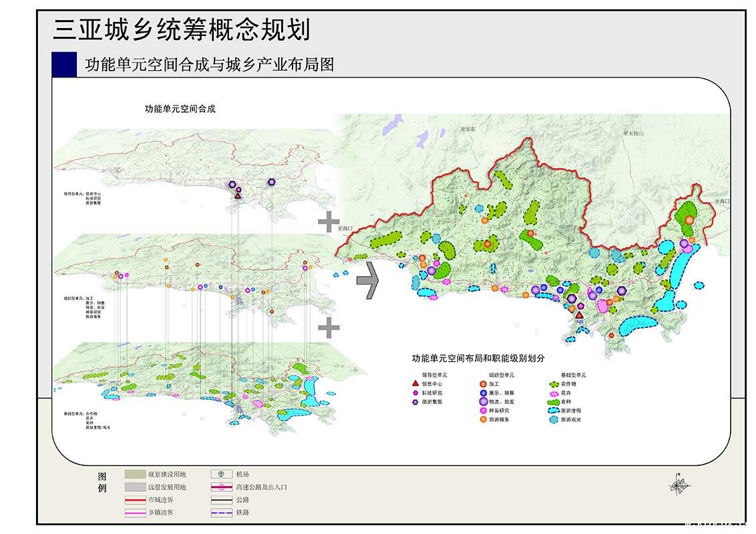Select the purple 旅游集散 hexagon legend icon
This screenshot has height=534, width=756.
415,402
